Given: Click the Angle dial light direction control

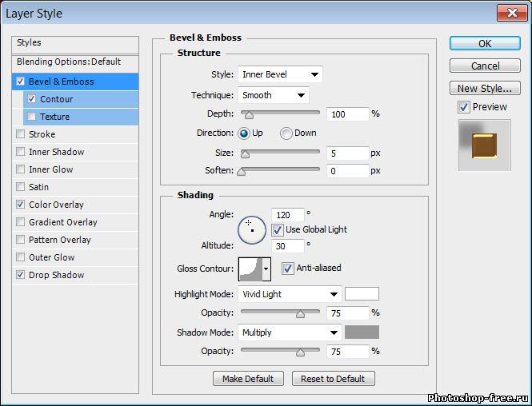Looking at the screenshot, I should 251,229.
